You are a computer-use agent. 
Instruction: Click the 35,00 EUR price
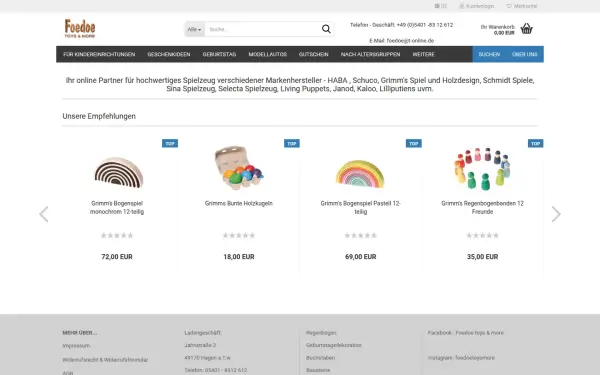click(x=482, y=257)
